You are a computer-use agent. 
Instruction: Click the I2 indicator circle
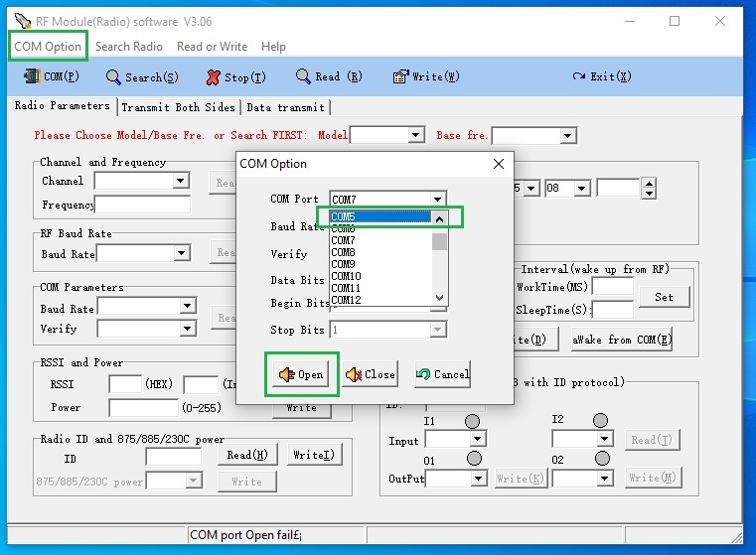tap(600, 420)
